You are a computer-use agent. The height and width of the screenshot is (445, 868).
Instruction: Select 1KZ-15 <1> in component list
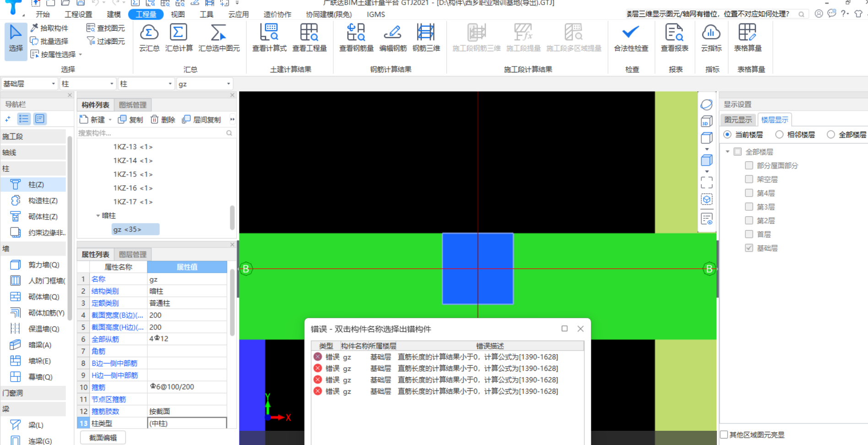click(133, 174)
